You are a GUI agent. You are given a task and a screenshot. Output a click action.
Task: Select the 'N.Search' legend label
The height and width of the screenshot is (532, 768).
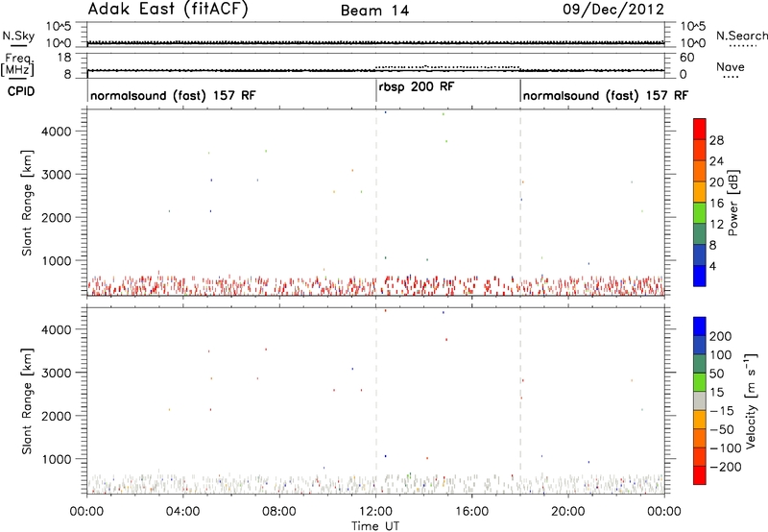point(741,36)
